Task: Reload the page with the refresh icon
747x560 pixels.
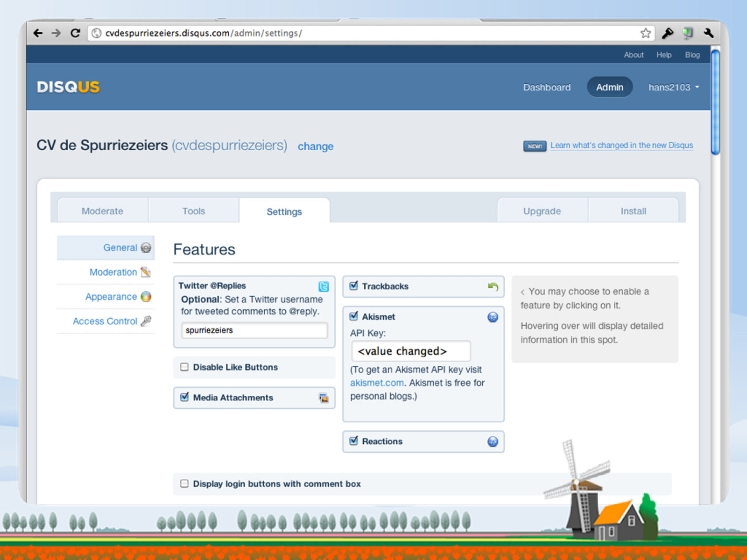Action: pos(75,33)
